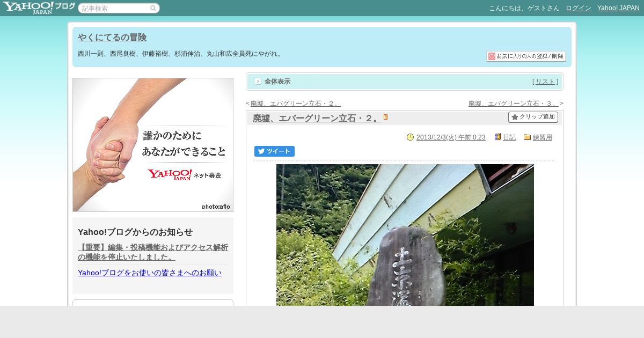644x338 pixels.
Task: Open the リスト link
Action: click(545, 82)
